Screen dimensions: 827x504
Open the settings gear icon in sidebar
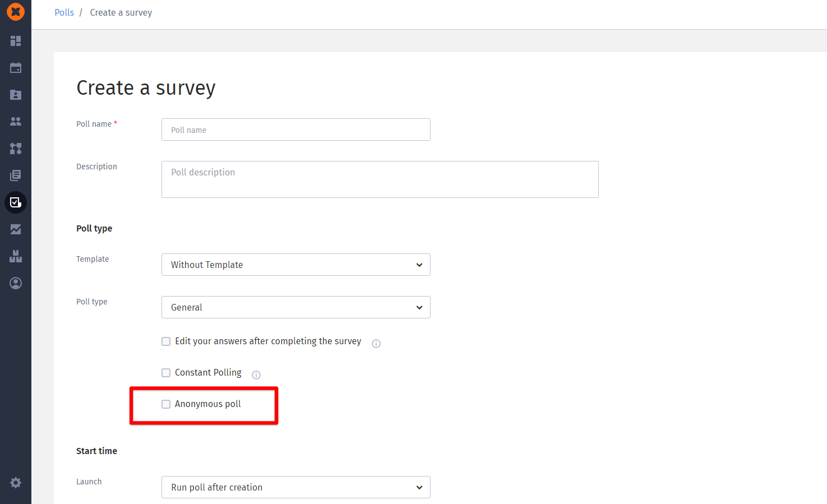(x=16, y=483)
